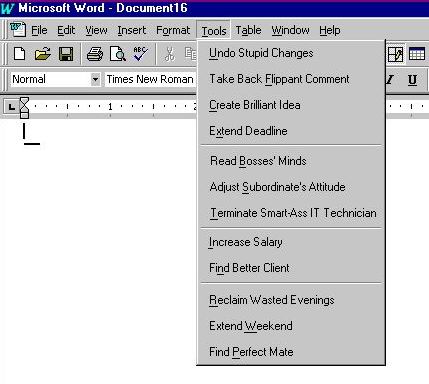
Task: Choose Increase Salary
Action: 291,242
